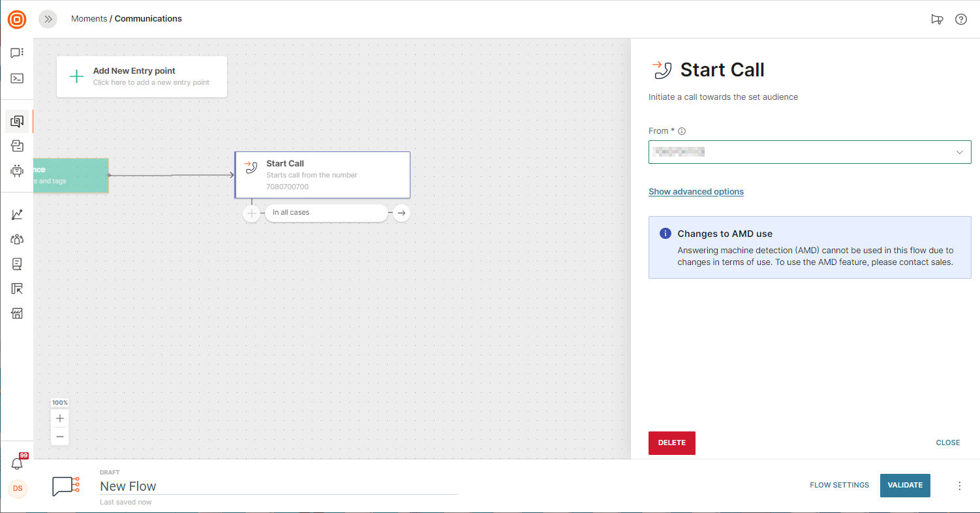Click the info icon in AMD notice
Viewport: 980px width, 513px height.
click(x=666, y=234)
